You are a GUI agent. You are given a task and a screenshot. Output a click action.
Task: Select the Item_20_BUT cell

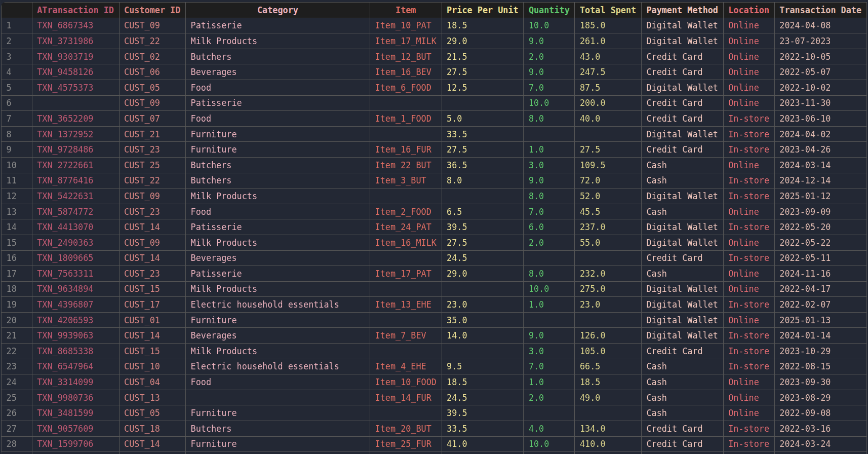406,429
